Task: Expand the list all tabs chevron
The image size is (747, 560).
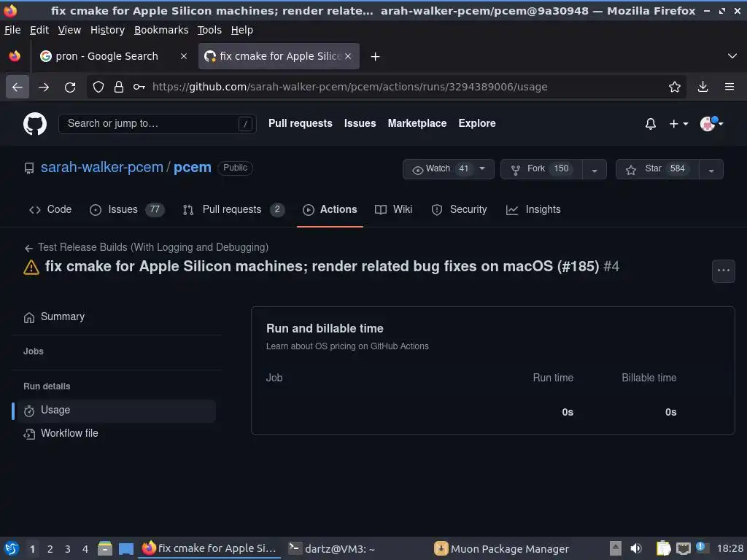Action: pos(732,56)
